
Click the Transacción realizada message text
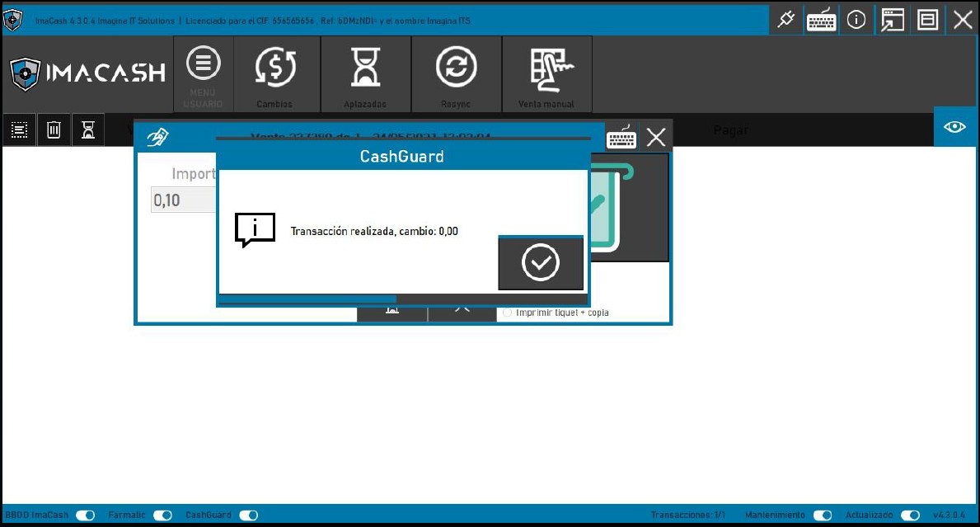click(374, 231)
